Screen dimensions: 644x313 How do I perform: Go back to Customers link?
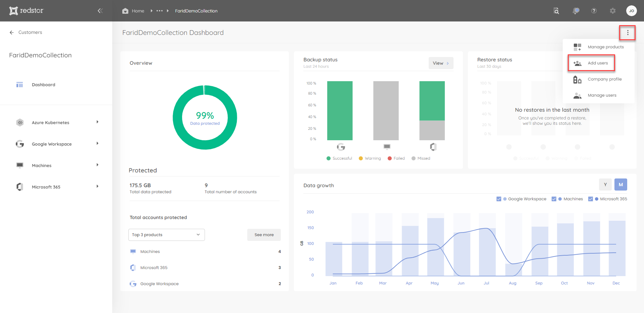click(30, 33)
